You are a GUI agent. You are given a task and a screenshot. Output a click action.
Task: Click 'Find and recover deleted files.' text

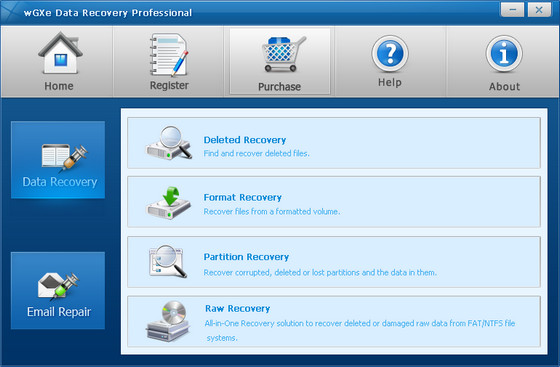(x=256, y=154)
